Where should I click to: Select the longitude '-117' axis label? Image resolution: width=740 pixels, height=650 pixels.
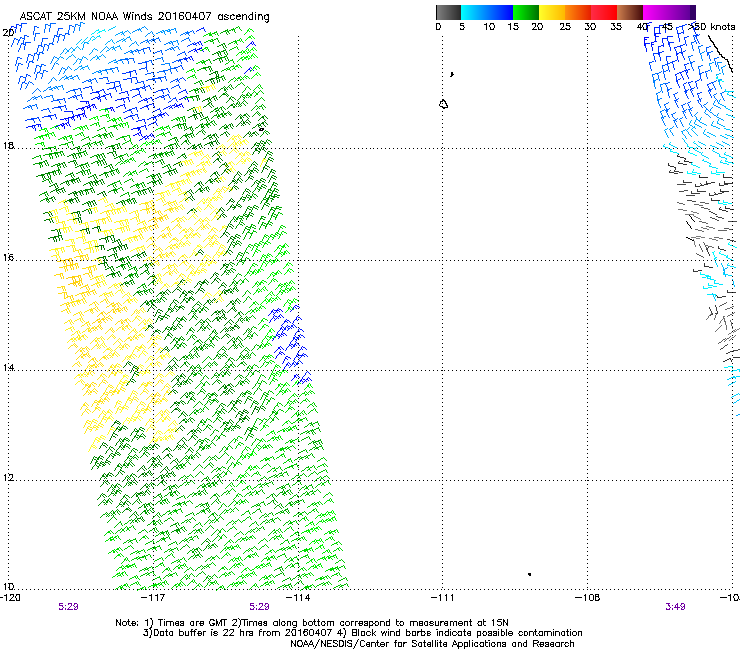coord(153,598)
